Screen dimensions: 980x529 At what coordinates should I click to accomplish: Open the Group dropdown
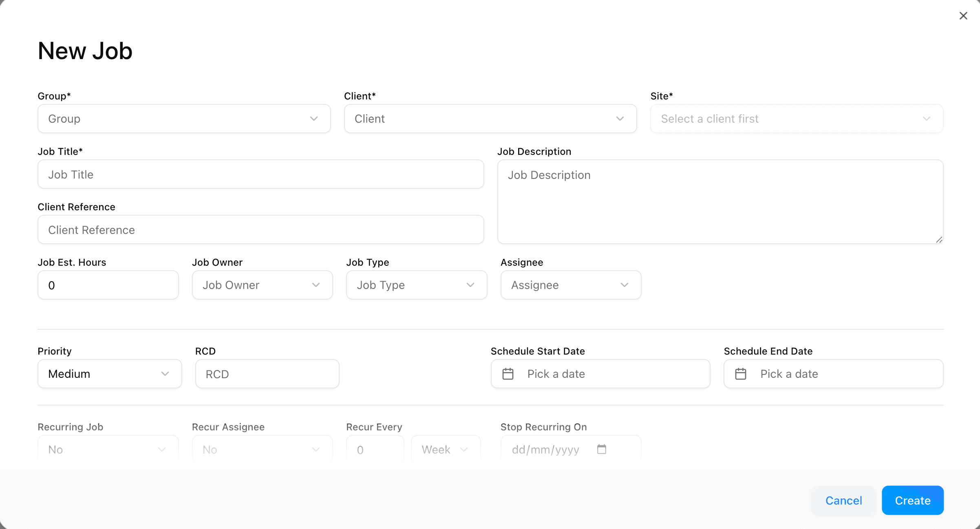pos(184,119)
